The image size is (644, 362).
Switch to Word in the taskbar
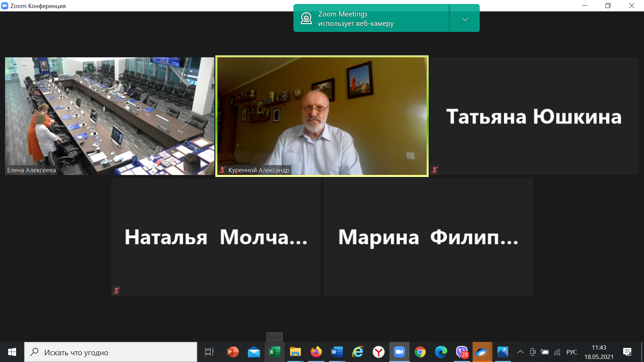tap(337, 352)
